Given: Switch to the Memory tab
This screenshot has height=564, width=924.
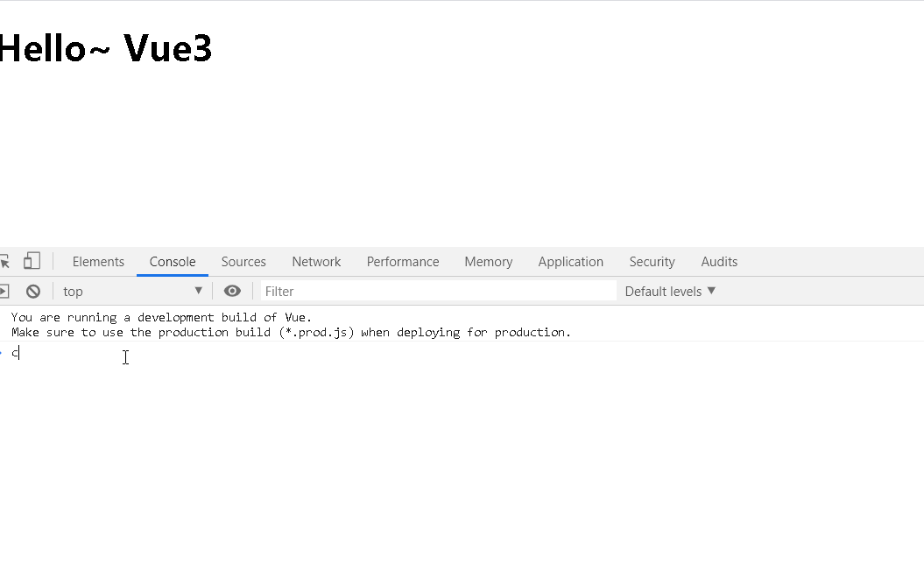Looking at the screenshot, I should coord(489,261).
